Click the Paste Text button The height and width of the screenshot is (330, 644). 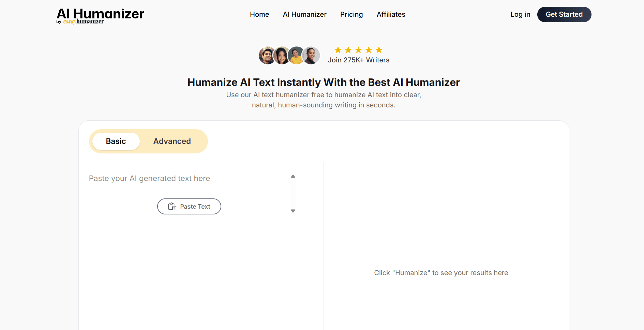(189, 207)
